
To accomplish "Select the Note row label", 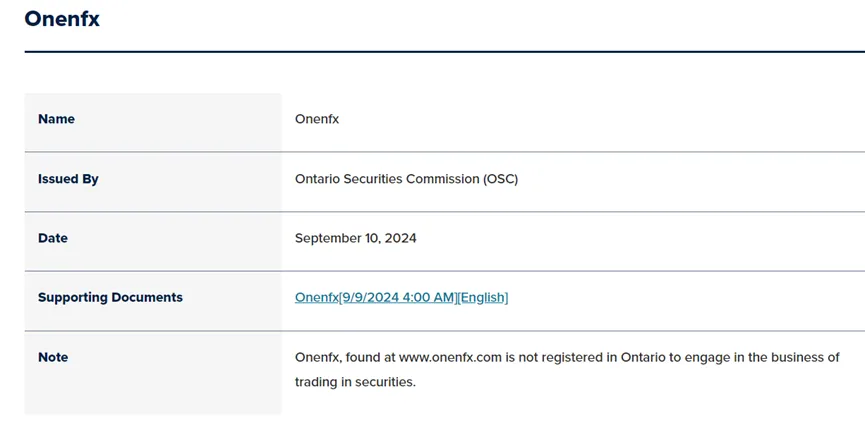I will (53, 357).
